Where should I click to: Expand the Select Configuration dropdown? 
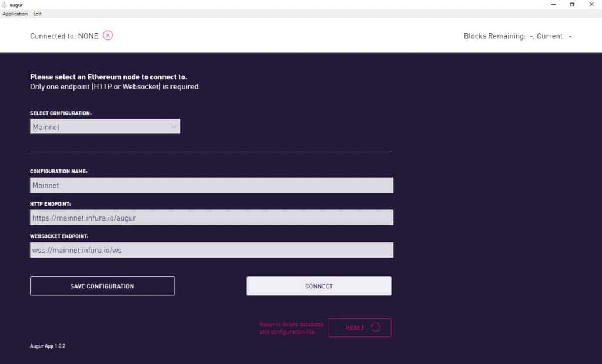pyautogui.click(x=105, y=126)
